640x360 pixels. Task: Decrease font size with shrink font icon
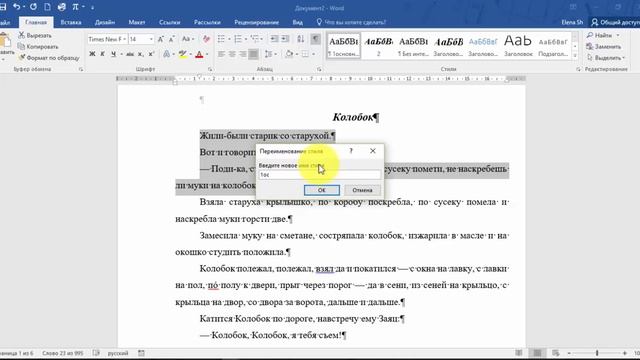pos(172,39)
